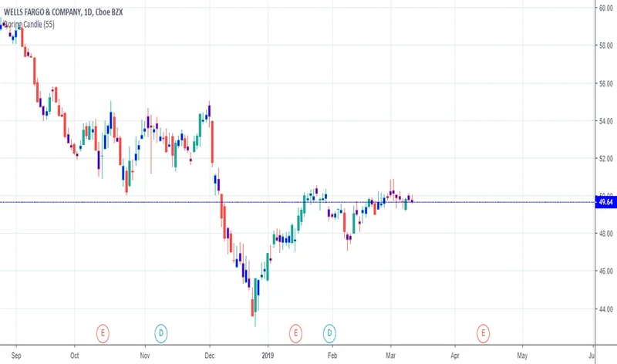
Task: Select the Dec label on time axis
Action: (x=209, y=356)
